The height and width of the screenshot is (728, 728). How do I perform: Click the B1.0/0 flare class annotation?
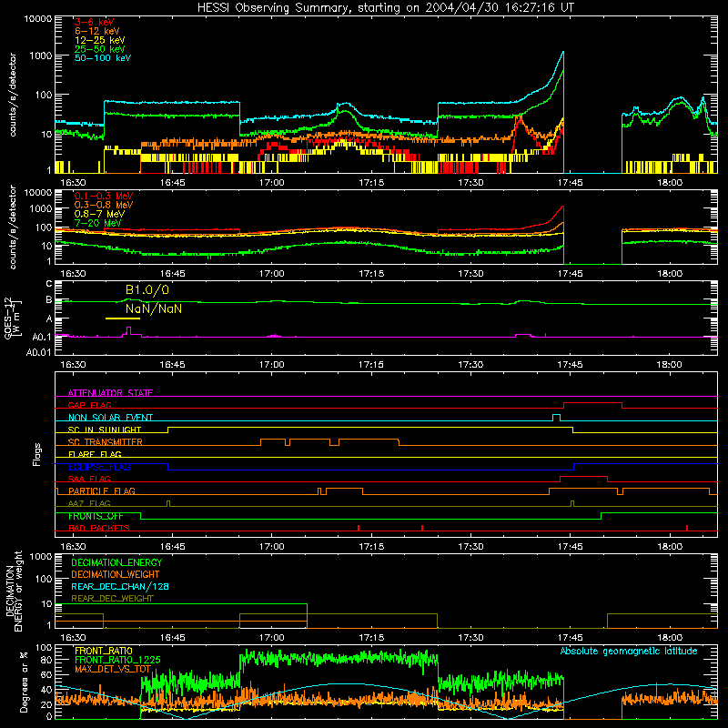(147, 290)
